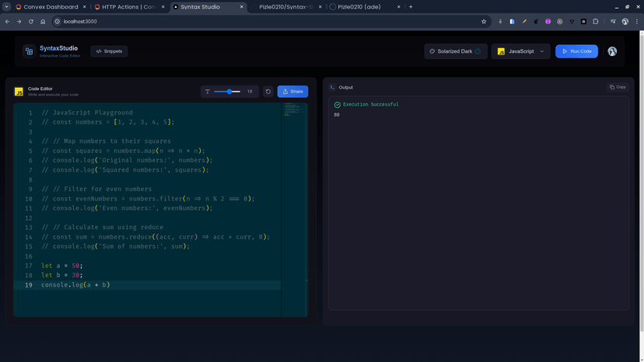The height and width of the screenshot is (362, 644).
Task: Switch to the Pizle0210/Syntax-St tab
Action: click(x=286, y=7)
